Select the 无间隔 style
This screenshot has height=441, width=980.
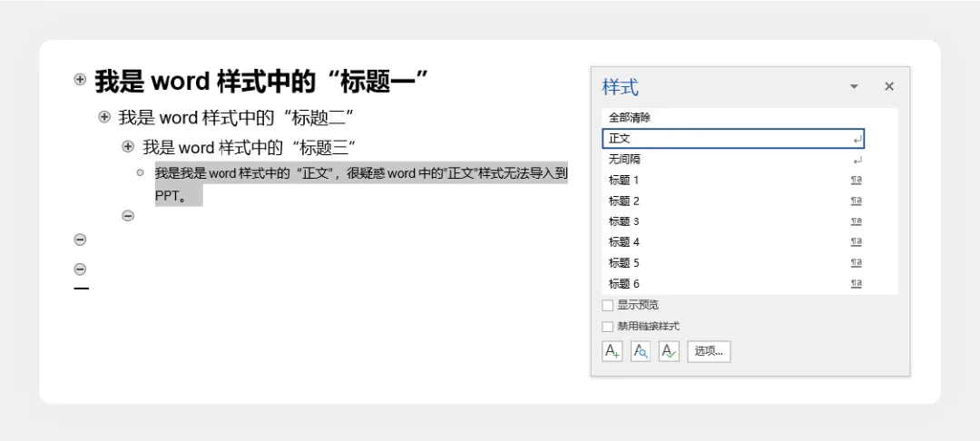click(733, 160)
